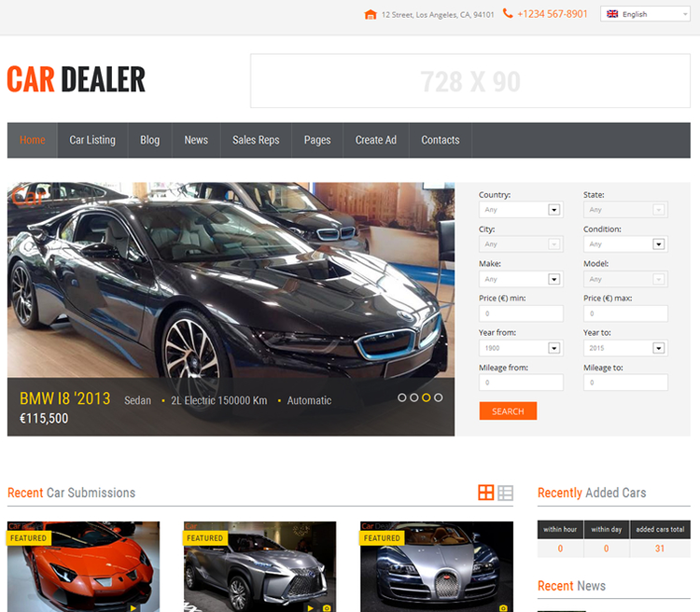Open the Year from dropdown
The image size is (700, 612).
[x=521, y=348]
